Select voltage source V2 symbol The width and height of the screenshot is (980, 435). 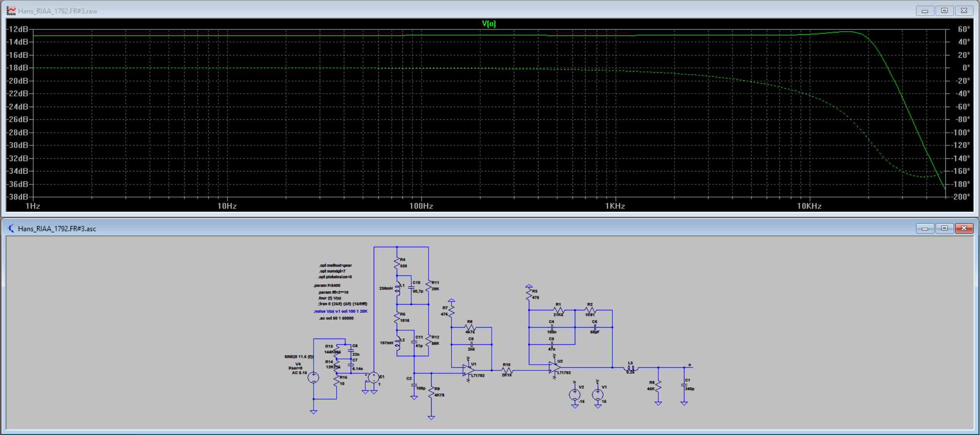tap(574, 394)
